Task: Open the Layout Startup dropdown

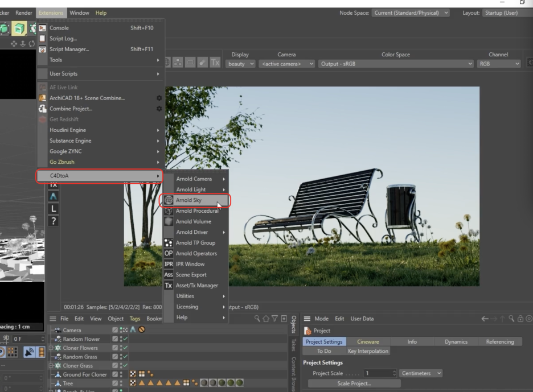Action: point(507,13)
